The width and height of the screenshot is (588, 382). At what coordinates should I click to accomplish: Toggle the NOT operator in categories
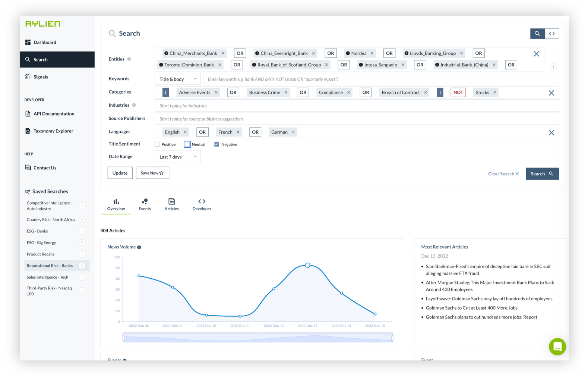tap(458, 93)
